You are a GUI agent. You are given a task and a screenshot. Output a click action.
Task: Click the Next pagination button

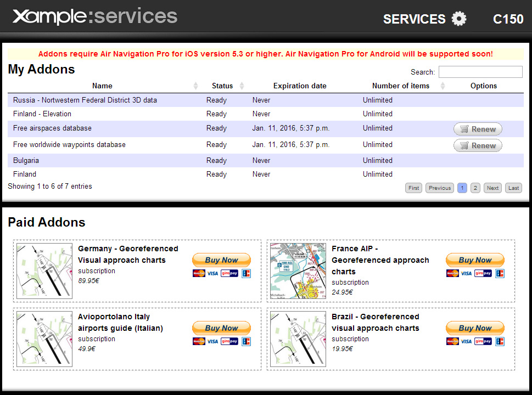tap(492, 188)
